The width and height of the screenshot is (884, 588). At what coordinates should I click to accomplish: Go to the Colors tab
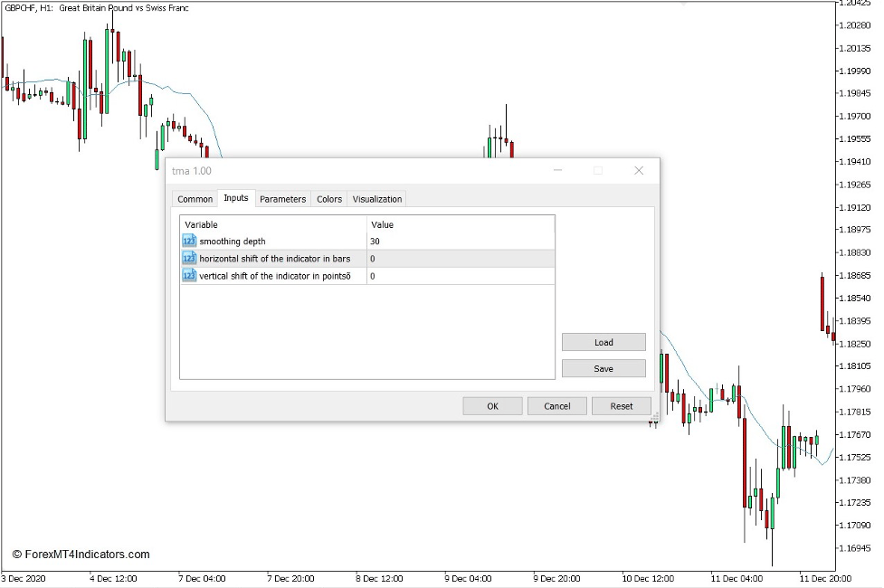[x=329, y=199]
